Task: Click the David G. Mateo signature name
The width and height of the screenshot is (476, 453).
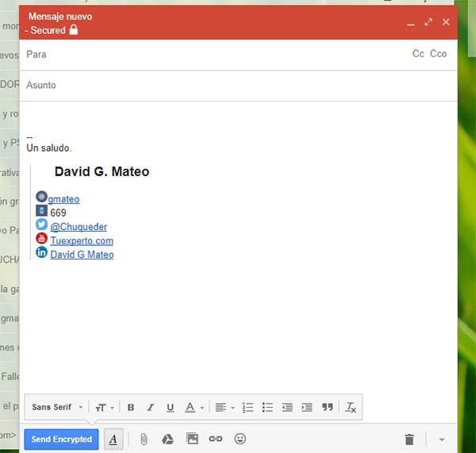Action: (x=102, y=172)
